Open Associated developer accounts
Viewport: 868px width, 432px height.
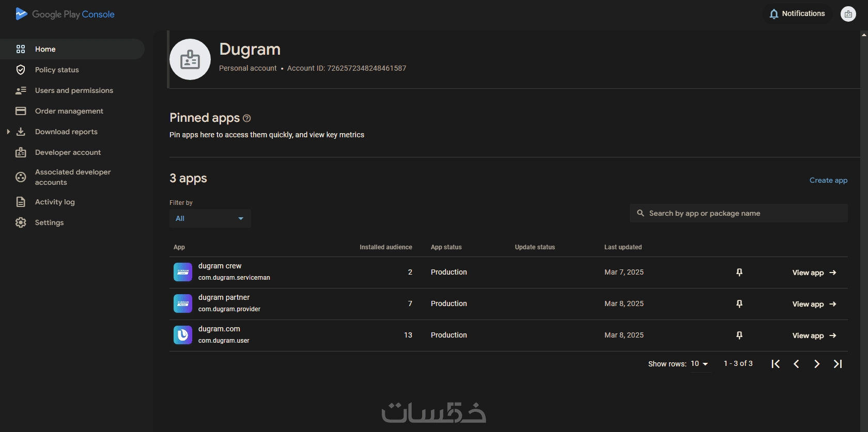coord(72,177)
